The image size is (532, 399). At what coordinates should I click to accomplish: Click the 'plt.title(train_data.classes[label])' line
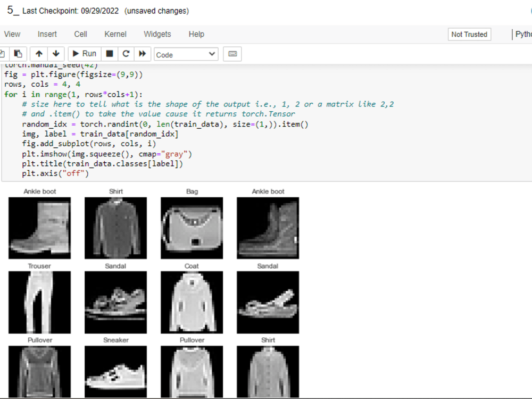(103, 163)
